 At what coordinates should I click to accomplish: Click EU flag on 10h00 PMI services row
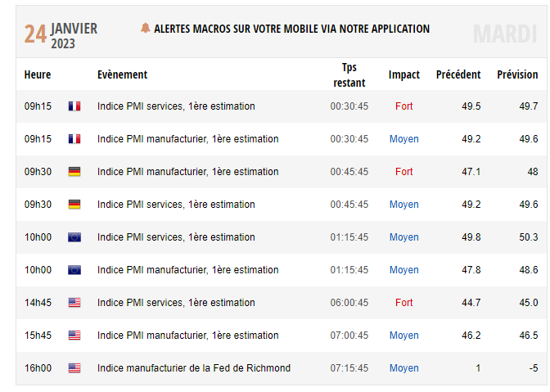pos(74,237)
